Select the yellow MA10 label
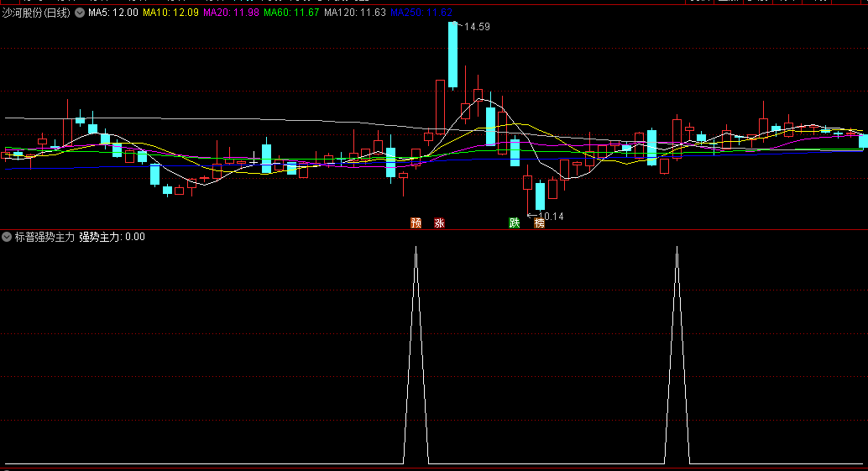Viewport: 868px width, 471px height. tap(170, 13)
